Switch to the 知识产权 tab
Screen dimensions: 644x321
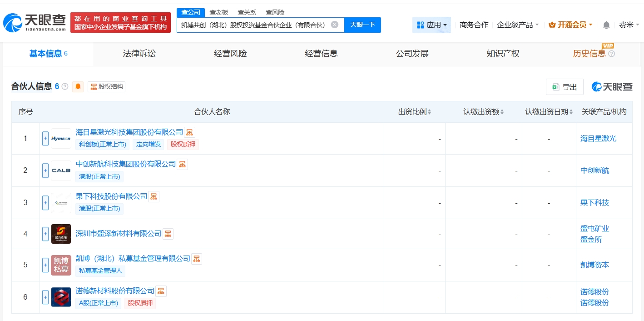tap(503, 54)
